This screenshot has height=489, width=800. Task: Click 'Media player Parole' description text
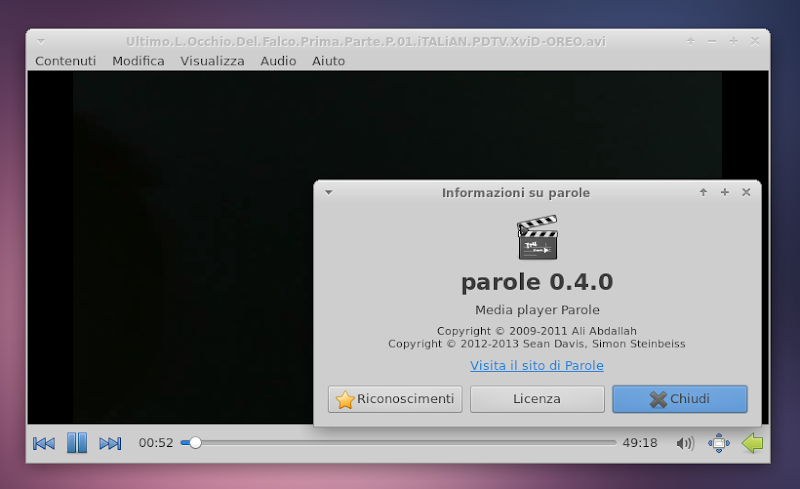click(537, 310)
